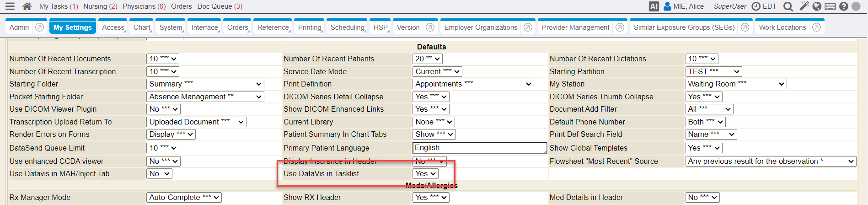
Task: Go to the home page icon
Action: pos(27,6)
